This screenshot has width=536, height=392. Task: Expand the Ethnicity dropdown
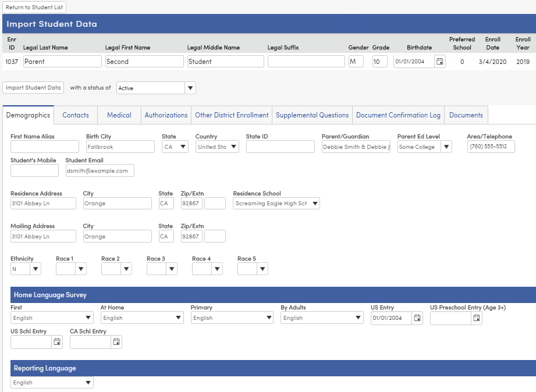click(x=36, y=269)
